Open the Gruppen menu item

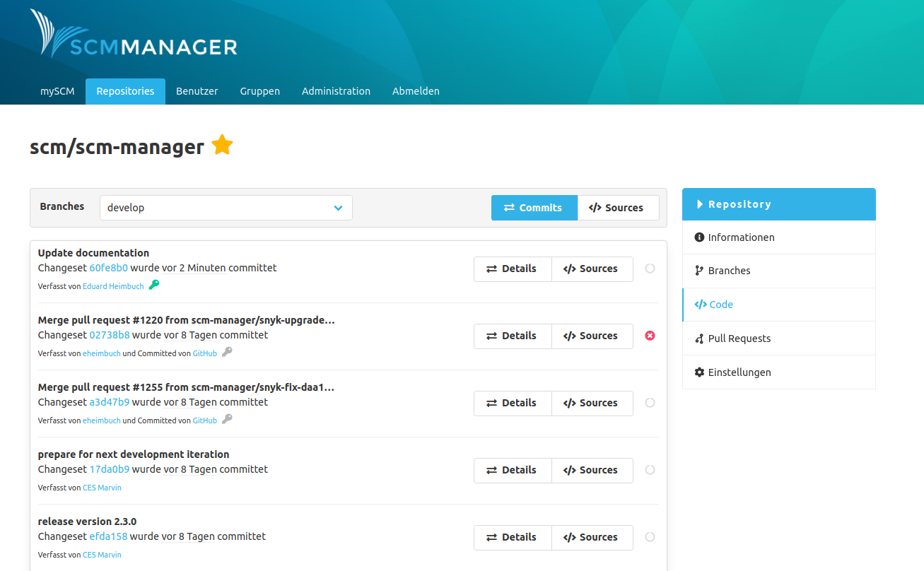pos(259,90)
